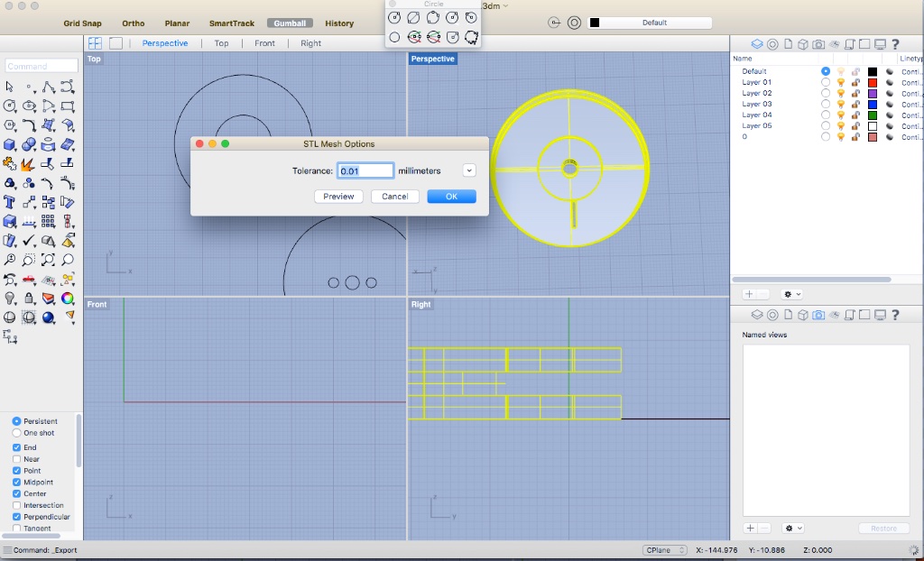Click the Zoom Window tool

coord(29,259)
